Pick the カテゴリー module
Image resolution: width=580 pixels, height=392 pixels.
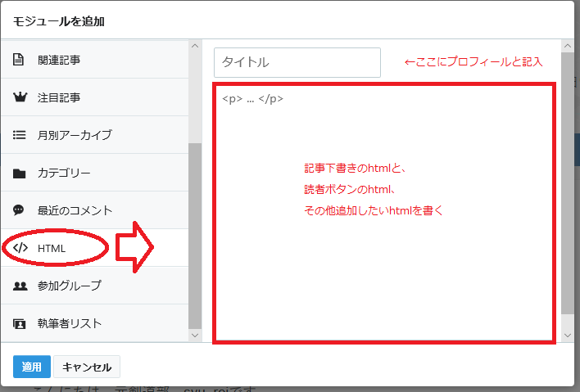tap(95, 173)
